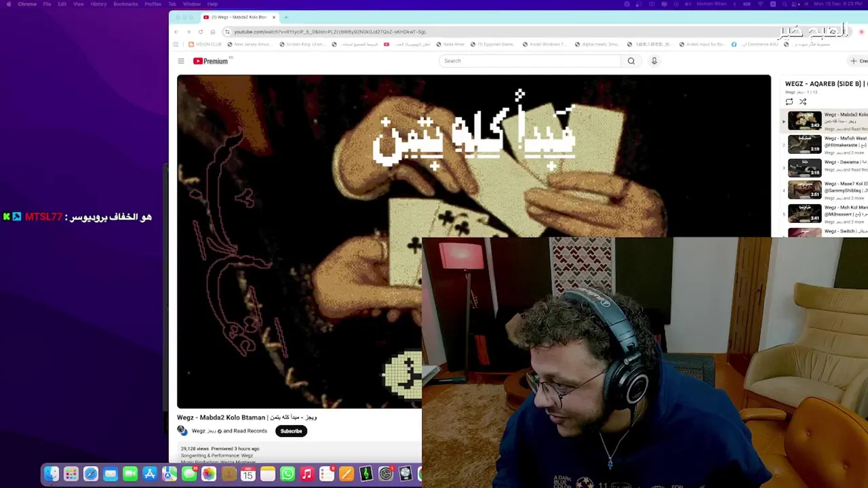Open Safari from the dock
The height and width of the screenshot is (488, 868).
coord(91,474)
